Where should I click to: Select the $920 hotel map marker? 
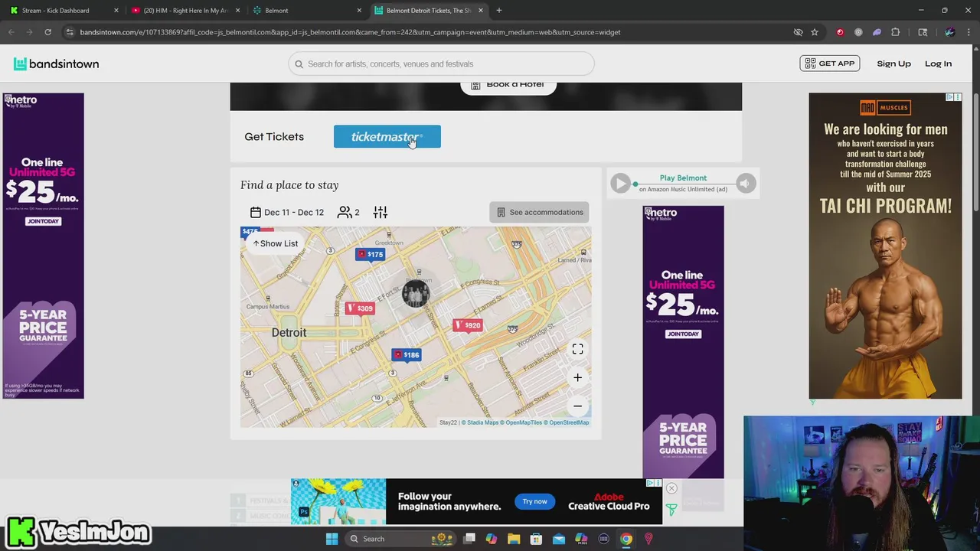tap(468, 325)
